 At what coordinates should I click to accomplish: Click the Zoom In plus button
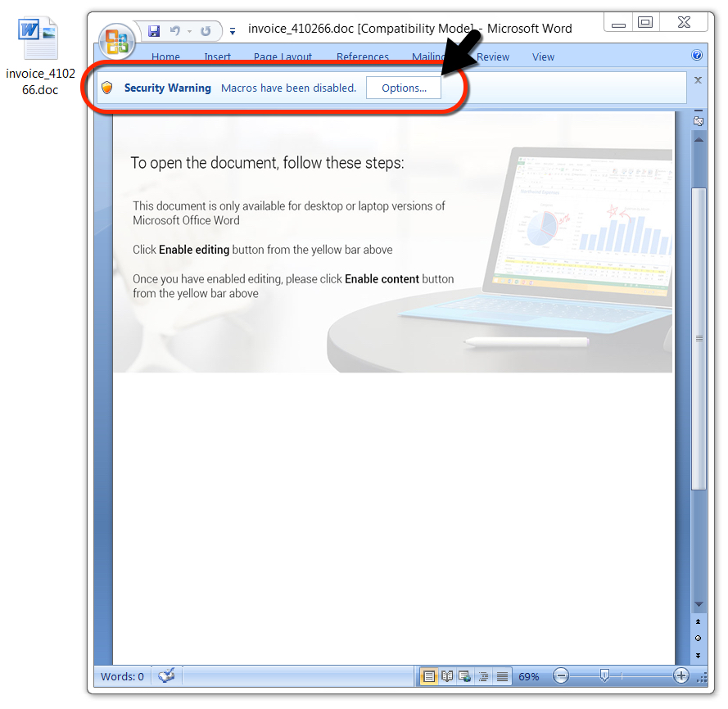click(x=681, y=676)
